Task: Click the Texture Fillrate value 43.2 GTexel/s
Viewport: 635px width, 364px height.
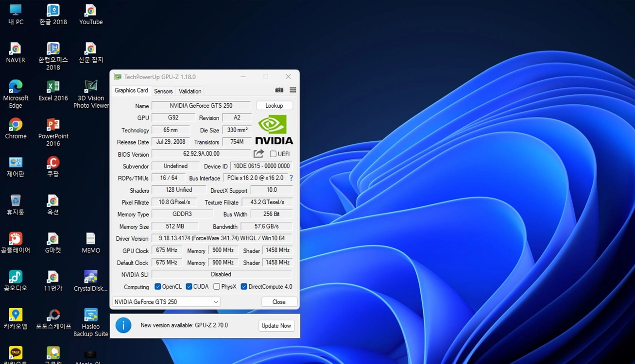Action: 267,202
